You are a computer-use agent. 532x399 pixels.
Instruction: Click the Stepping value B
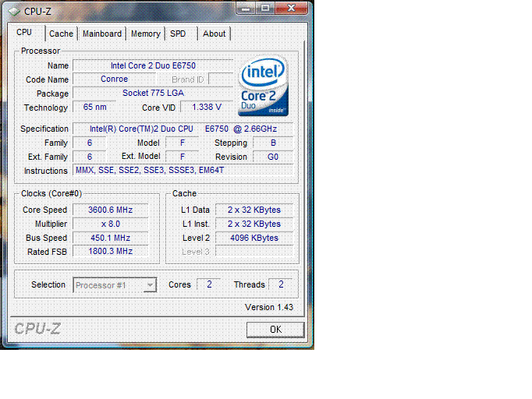[x=273, y=143]
